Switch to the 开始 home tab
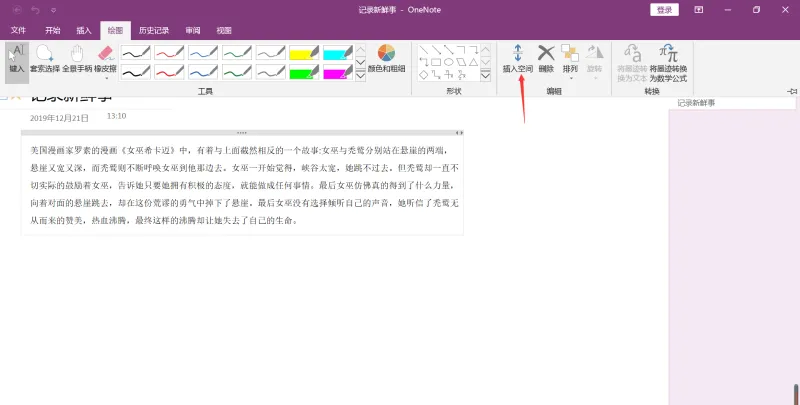Screen dimensions: 800x405 [x=53, y=31]
